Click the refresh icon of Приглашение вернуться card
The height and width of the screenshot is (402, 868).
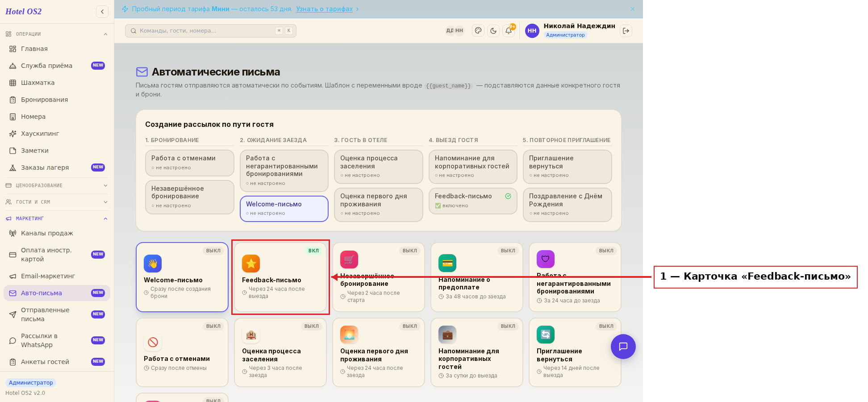point(546,335)
